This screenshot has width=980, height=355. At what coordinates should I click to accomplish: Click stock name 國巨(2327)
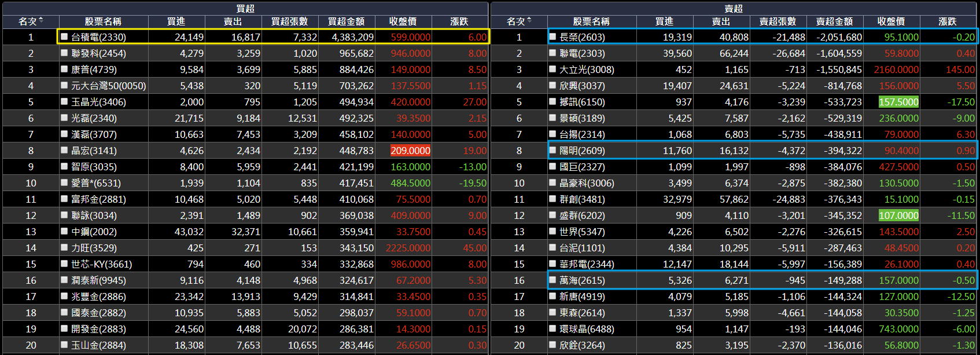point(582,166)
